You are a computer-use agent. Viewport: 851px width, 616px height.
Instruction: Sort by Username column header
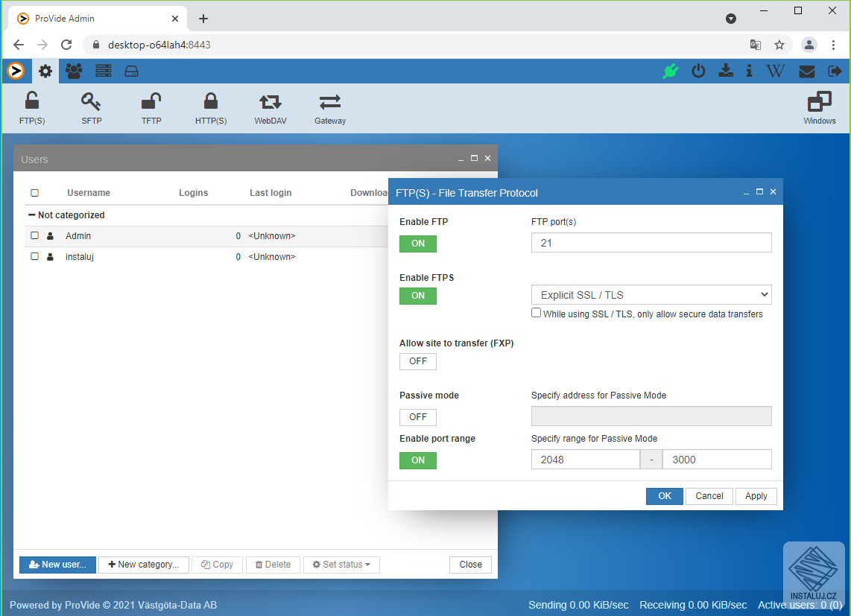coord(89,193)
